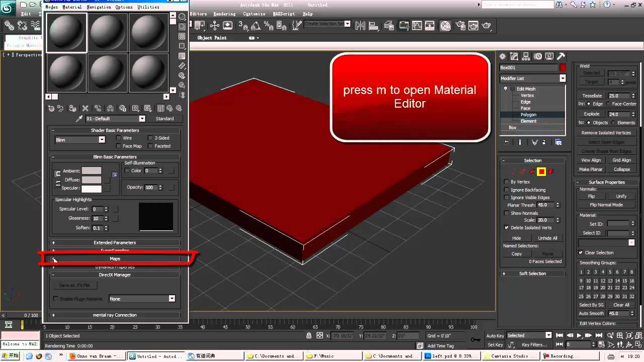Expand the Soft Selection rollout
This screenshot has width=644, height=362.
coord(532,274)
